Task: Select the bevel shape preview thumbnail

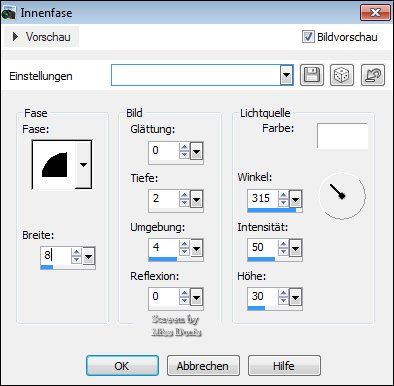Action: click(x=54, y=165)
